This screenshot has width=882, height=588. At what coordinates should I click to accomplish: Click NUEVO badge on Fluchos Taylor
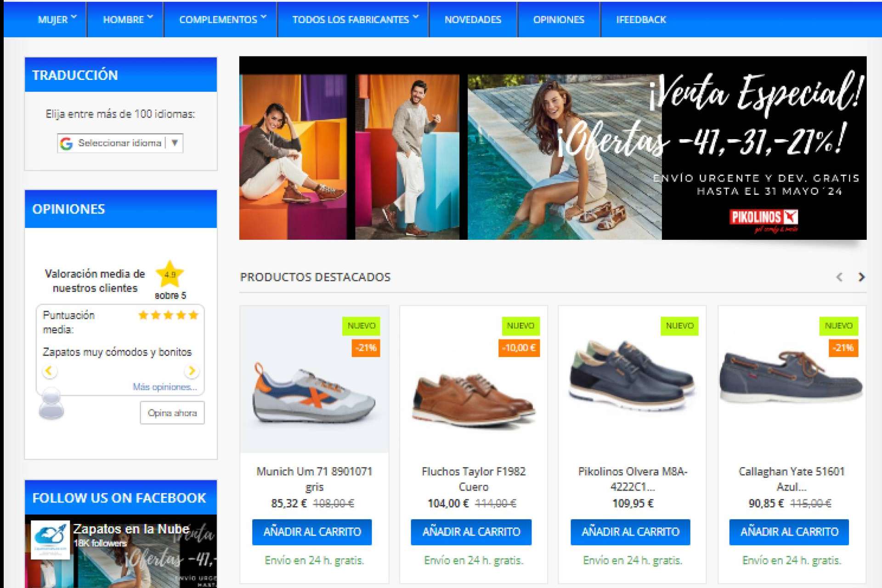click(x=520, y=326)
